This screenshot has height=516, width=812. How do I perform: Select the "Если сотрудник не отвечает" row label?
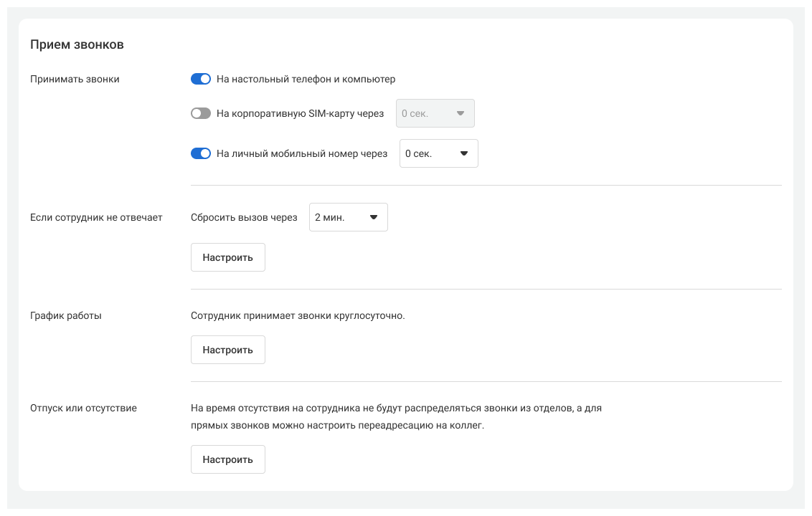(96, 217)
